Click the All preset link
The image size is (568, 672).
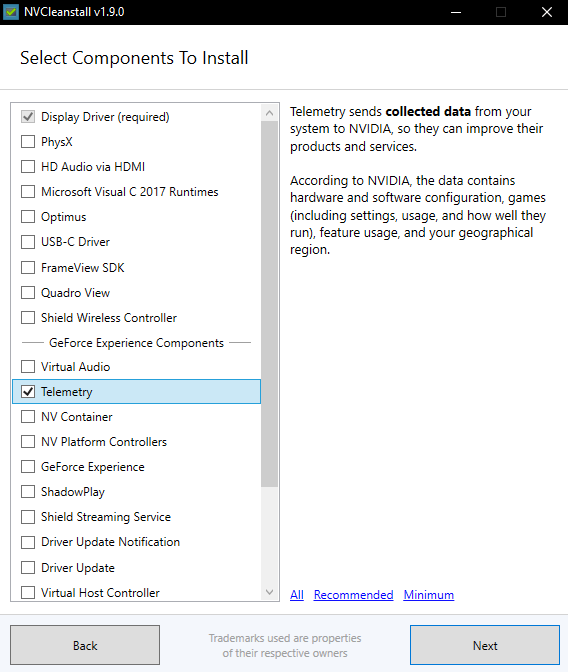pyautogui.click(x=297, y=595)
